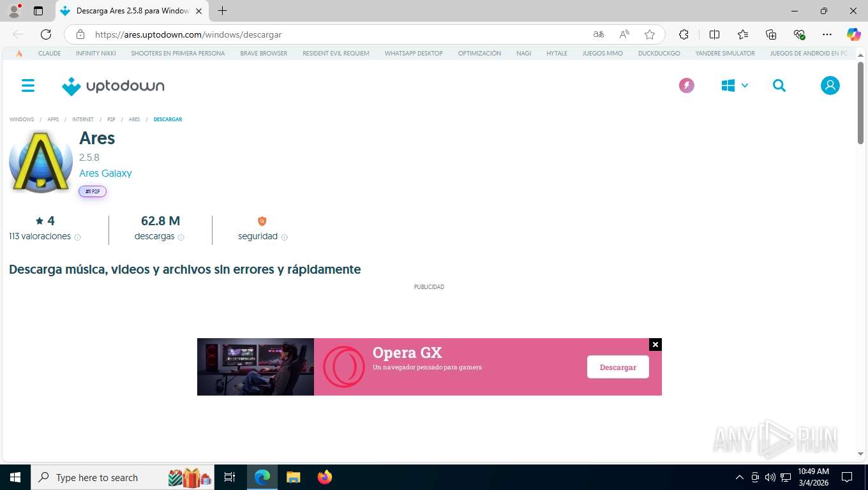Image resolution: width=868 pixels, height=490 pixels.
Task: Open the translate page icon
Action: tap(599, 34)
